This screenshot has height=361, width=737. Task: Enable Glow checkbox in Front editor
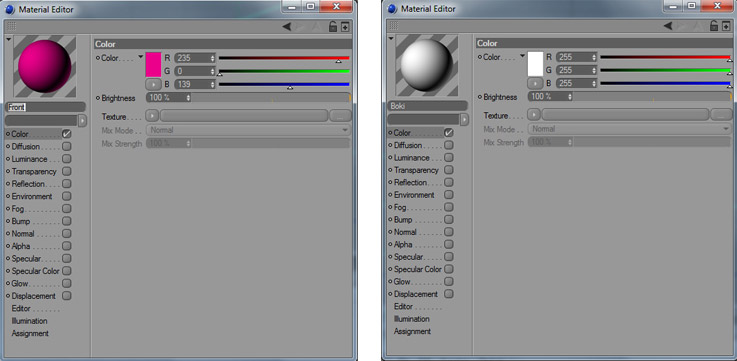[x=67, y=283]
